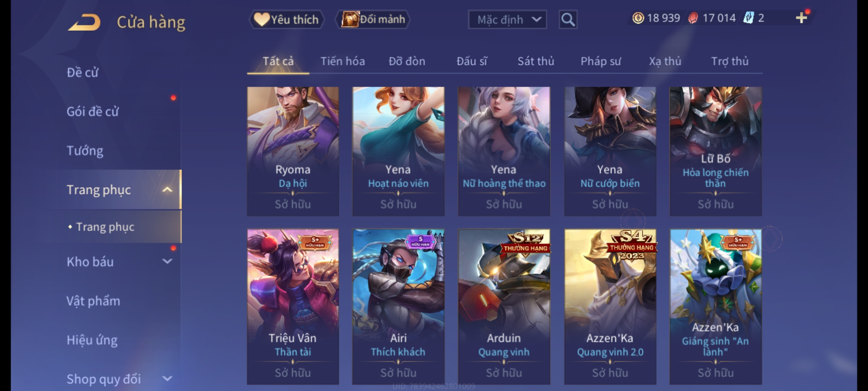Select Airi Thích khách skin card

point(398,306)
